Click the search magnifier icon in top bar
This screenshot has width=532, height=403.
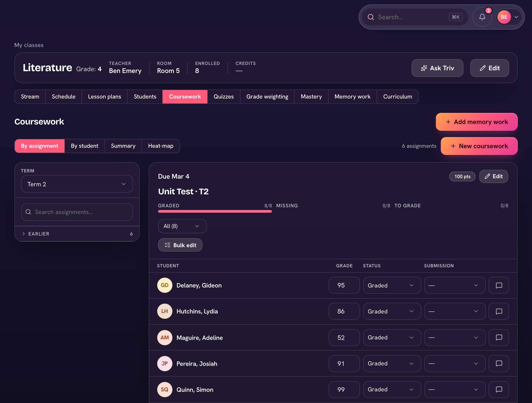pyautogui.click(x=371, y=17)
